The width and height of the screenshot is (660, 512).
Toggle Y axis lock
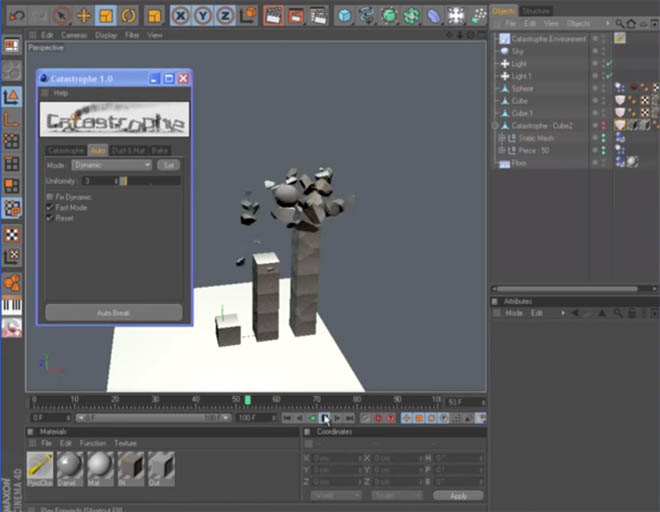coord(203,16)
